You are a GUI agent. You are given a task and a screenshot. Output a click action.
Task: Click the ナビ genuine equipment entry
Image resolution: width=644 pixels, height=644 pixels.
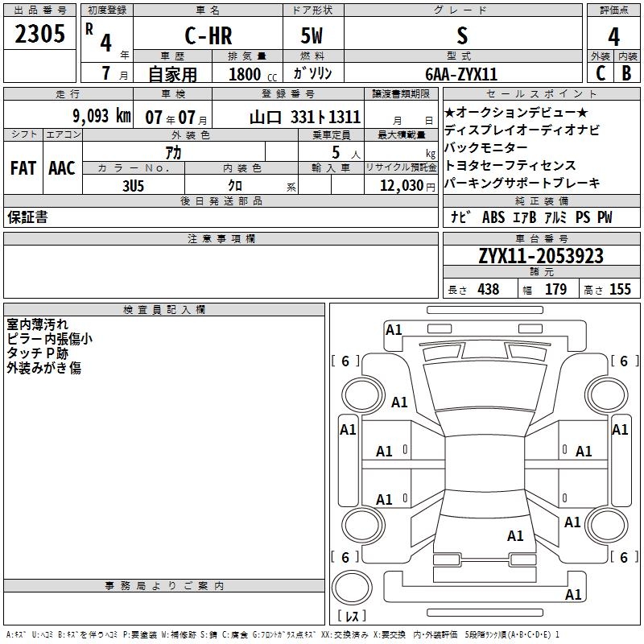(460, 217)
